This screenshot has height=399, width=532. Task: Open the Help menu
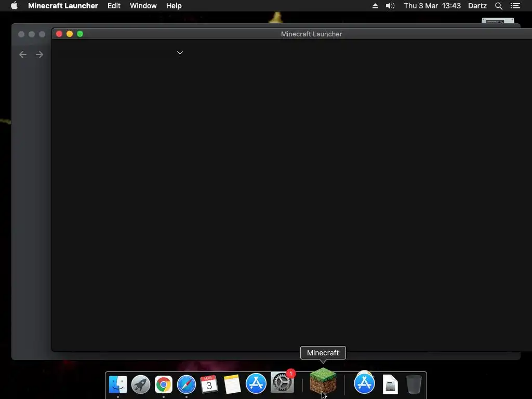tap(174, 6)
